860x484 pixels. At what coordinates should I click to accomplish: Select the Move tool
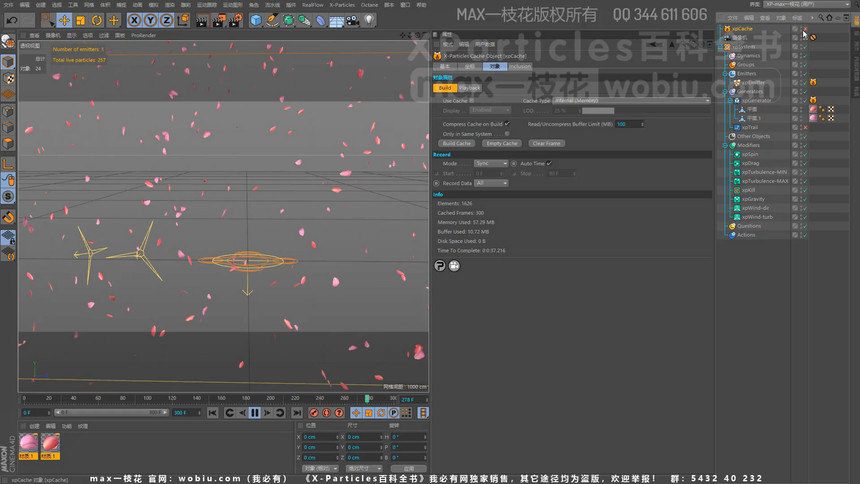[x=64, y=21]
